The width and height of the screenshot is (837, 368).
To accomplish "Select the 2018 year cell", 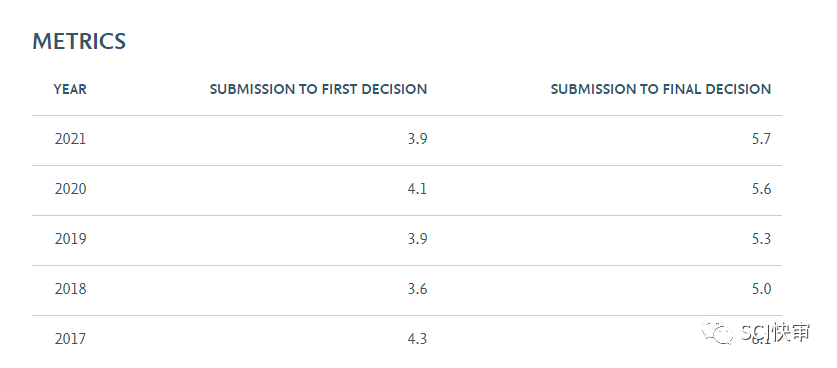I will (70, 289).
